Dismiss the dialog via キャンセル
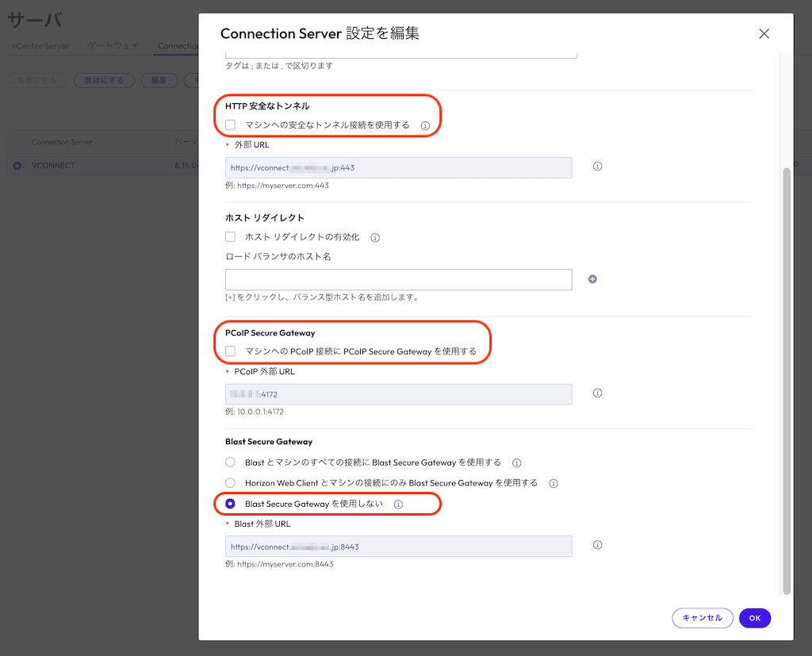The width and height of the screenshot is (812, 656). tap(703, 618)
